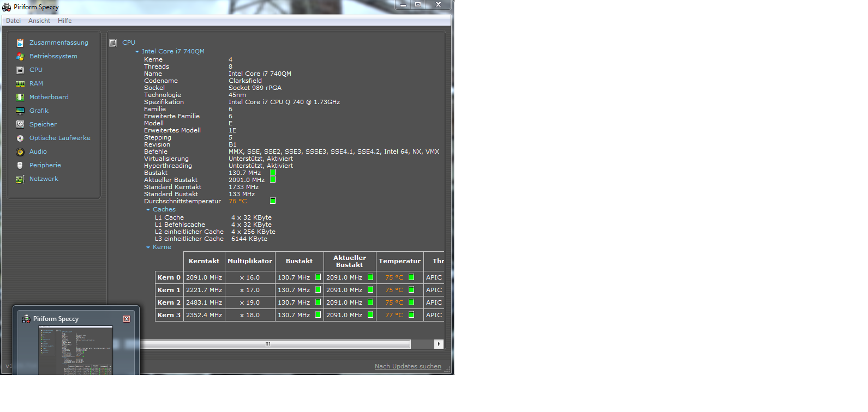Select the Audio speaker icon

click(x=20, y=152)
